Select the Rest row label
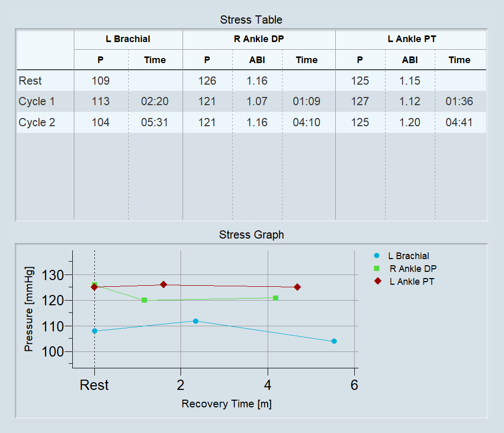Image resolution: width=504 pixels, height=433 pixels. click(30, 81)
